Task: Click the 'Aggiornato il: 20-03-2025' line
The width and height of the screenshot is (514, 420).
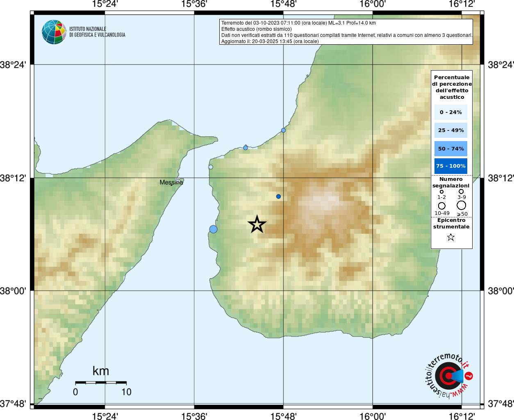Action: (x=270, y=41)
